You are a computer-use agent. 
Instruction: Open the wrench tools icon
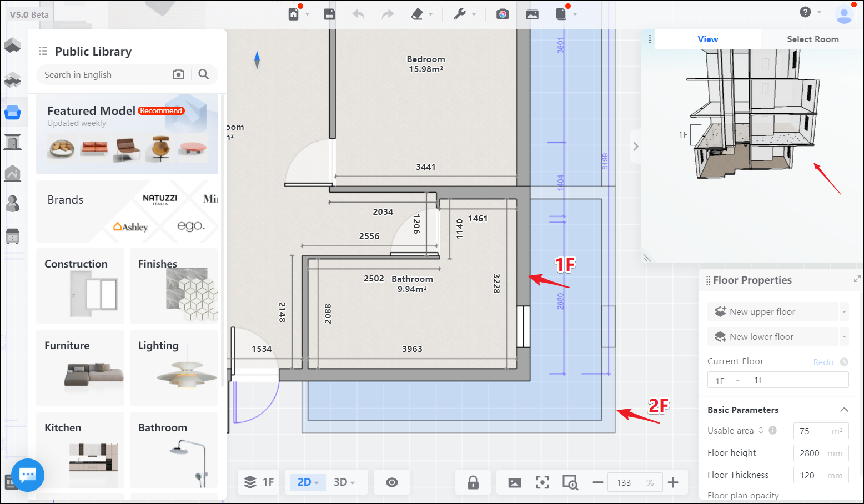(x=460, y=14)
